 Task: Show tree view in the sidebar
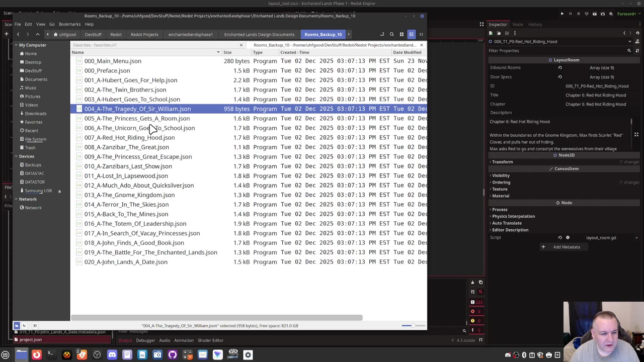(x=24, y=326)
